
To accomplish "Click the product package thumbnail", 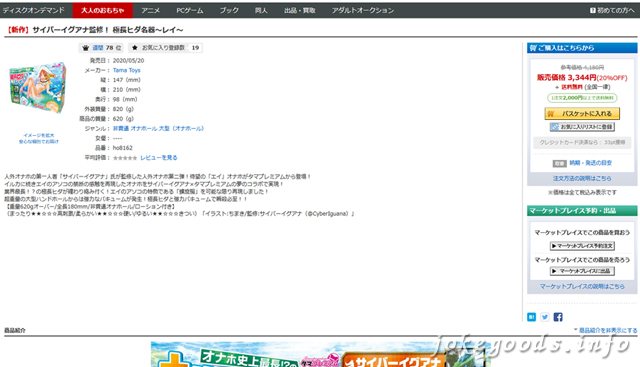I will point(38,88).
